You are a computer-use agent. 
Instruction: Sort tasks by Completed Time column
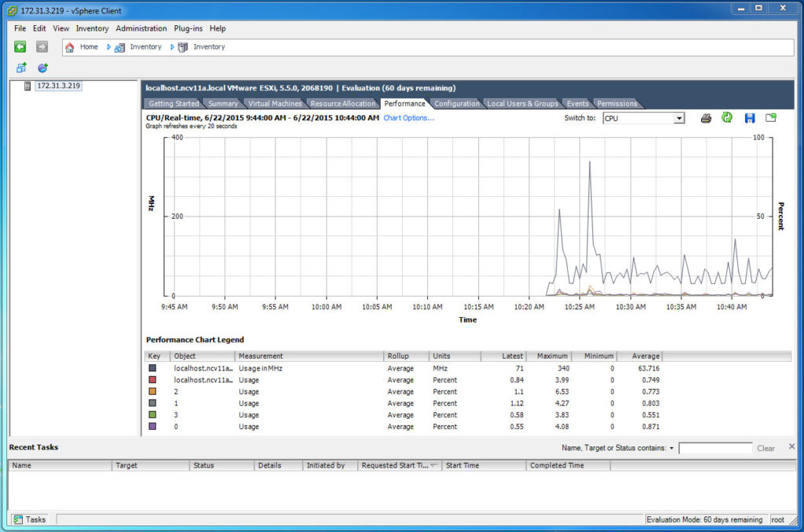[568, 465]
